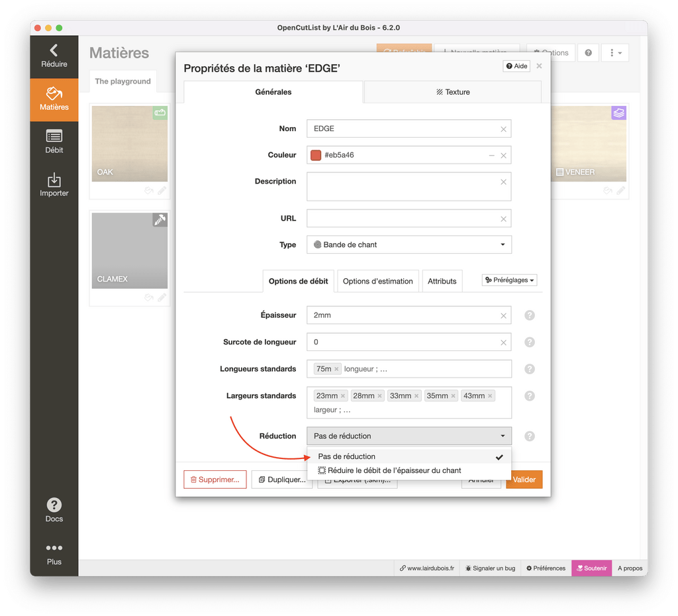Open the CLAMEX material thumbnail
The image size is (678, 616).
coord(130,250)
